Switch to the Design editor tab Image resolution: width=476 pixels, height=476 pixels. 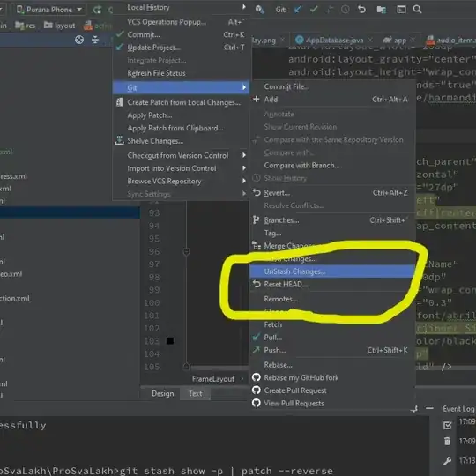point(163,394)
